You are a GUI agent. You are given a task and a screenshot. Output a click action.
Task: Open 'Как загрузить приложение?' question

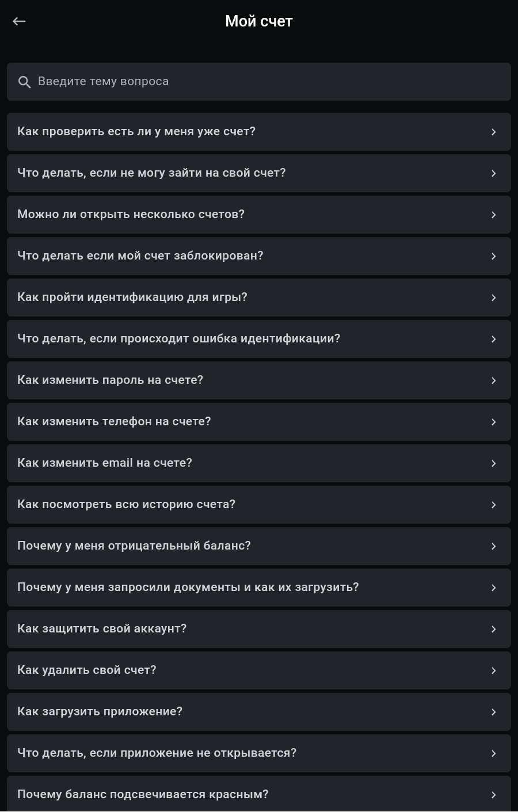click(x=100, y=712)
